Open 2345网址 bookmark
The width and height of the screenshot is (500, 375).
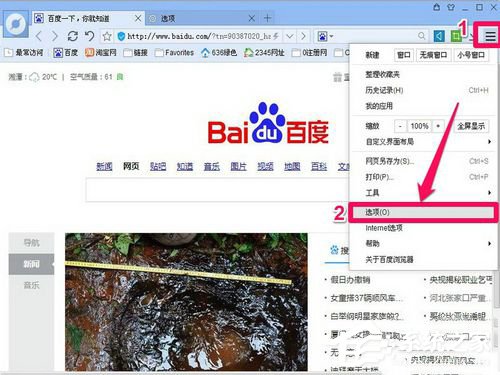264,52
